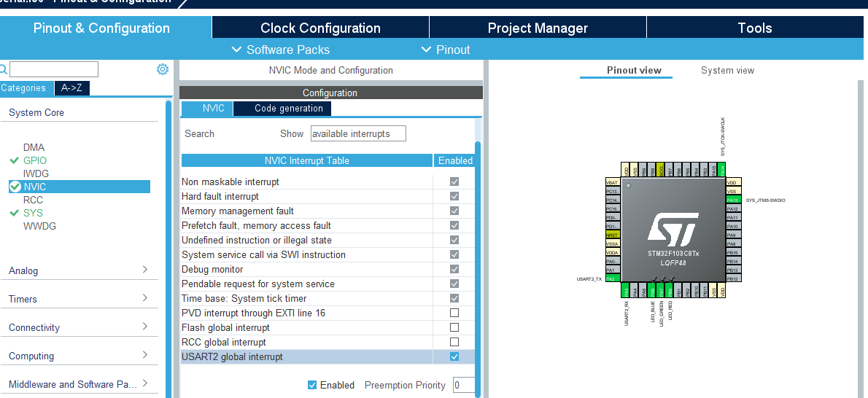Image resolution: width=868 pixels, height=398 pixels.
Task: Click the Preemption Priority value field
Action: [464, 386]
